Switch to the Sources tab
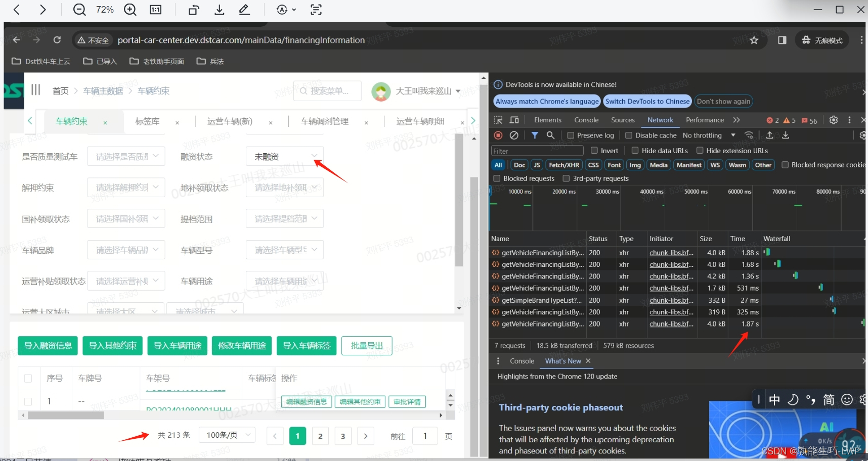The image size is (868, 461). [x=623, y=120]
